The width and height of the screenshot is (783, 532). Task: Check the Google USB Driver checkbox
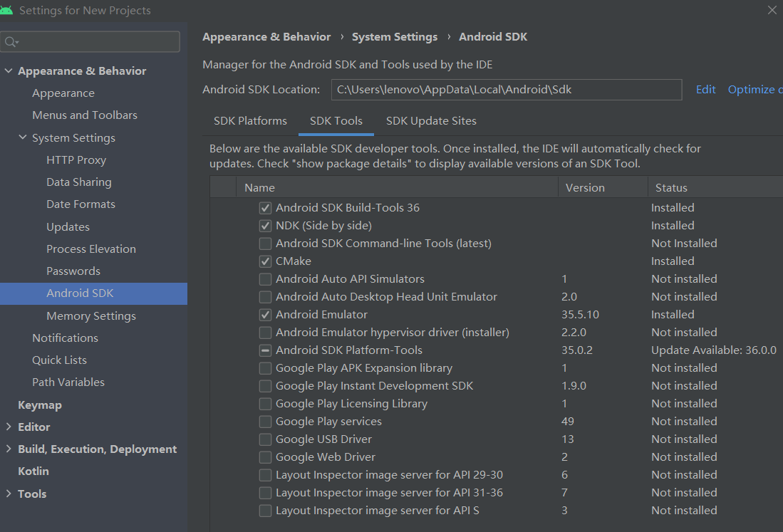tap(265, 439)
